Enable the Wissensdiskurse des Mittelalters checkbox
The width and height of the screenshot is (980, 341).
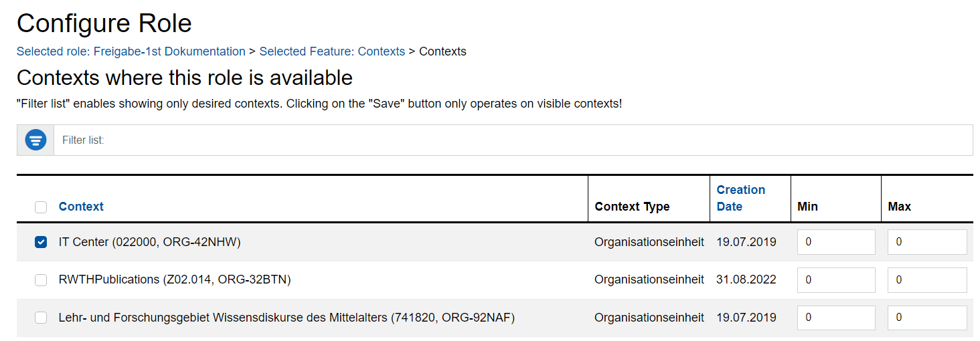(x=41, y=318)
